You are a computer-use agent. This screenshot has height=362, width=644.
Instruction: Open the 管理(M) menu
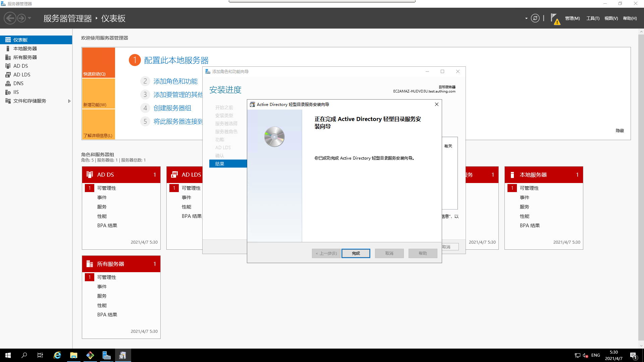pos(572,18)
